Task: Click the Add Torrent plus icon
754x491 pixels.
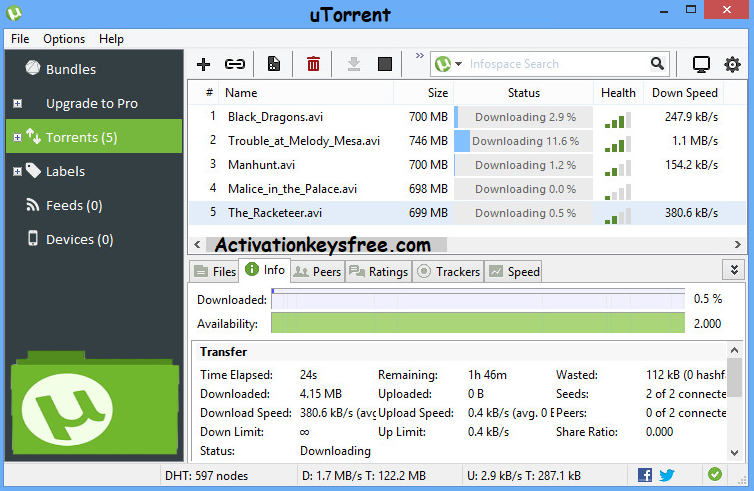Action: [x=203, y=64]
